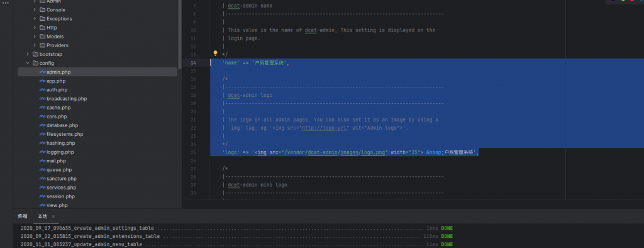
Task: Expand the Http folder chevron
Action: (35, 28)
